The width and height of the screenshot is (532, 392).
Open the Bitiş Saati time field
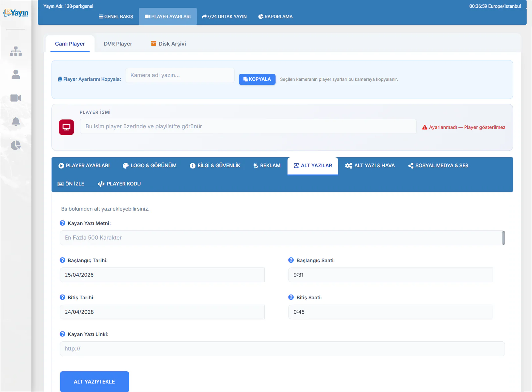point(390,312)
